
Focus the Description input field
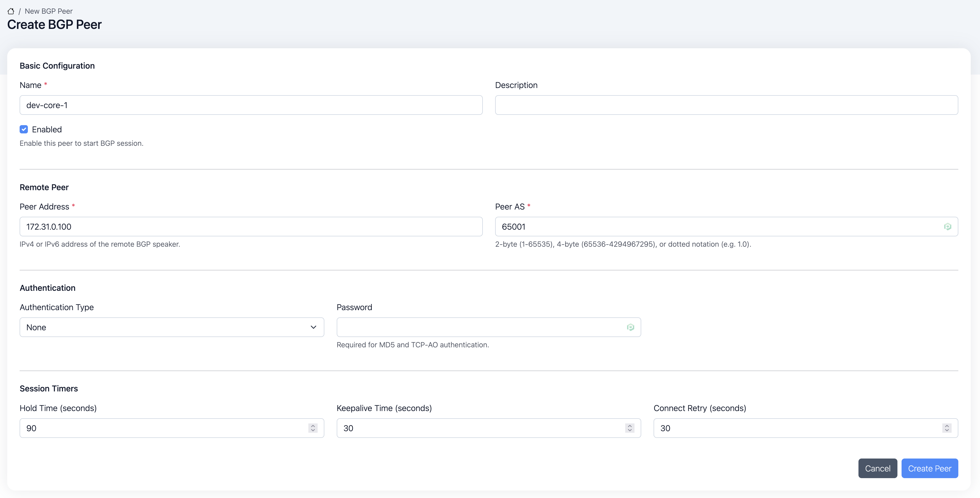point(726,105)
